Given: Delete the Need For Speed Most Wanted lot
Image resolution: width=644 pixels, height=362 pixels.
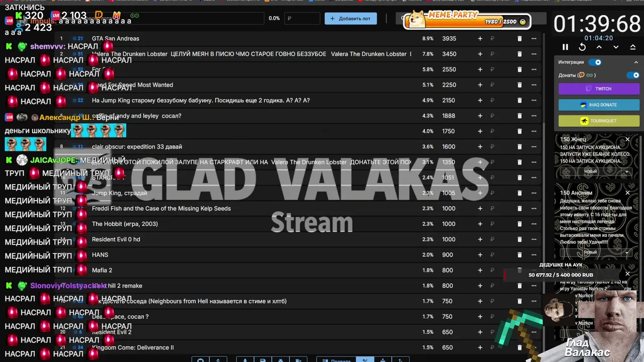Looking at the screenshot, I should [520, 85].
